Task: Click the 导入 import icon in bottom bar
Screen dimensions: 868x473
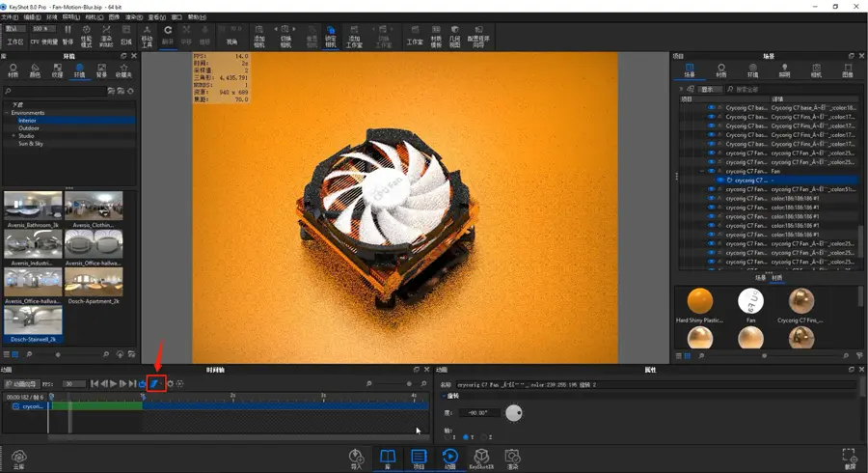Action: (356, 459)
